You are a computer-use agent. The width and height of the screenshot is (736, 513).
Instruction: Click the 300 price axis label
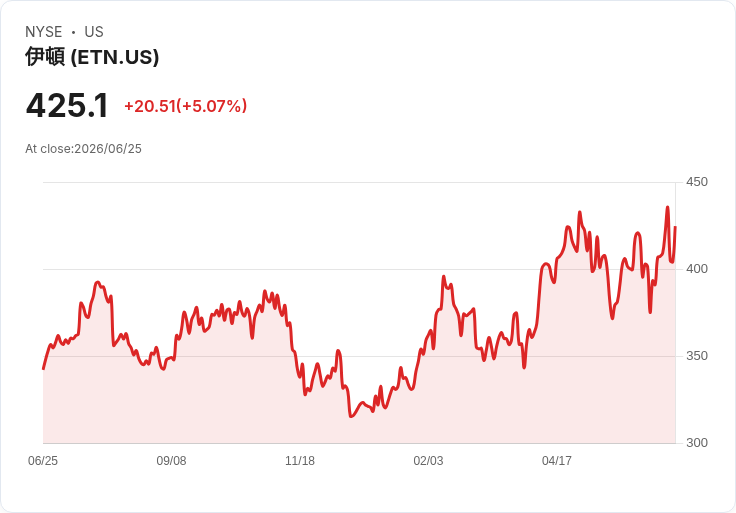[697, 443]
